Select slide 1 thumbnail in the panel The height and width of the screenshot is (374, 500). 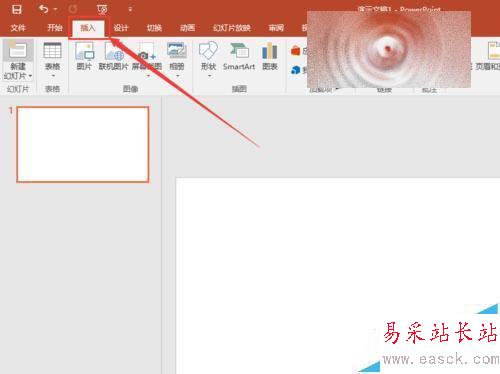click(83, 144)
